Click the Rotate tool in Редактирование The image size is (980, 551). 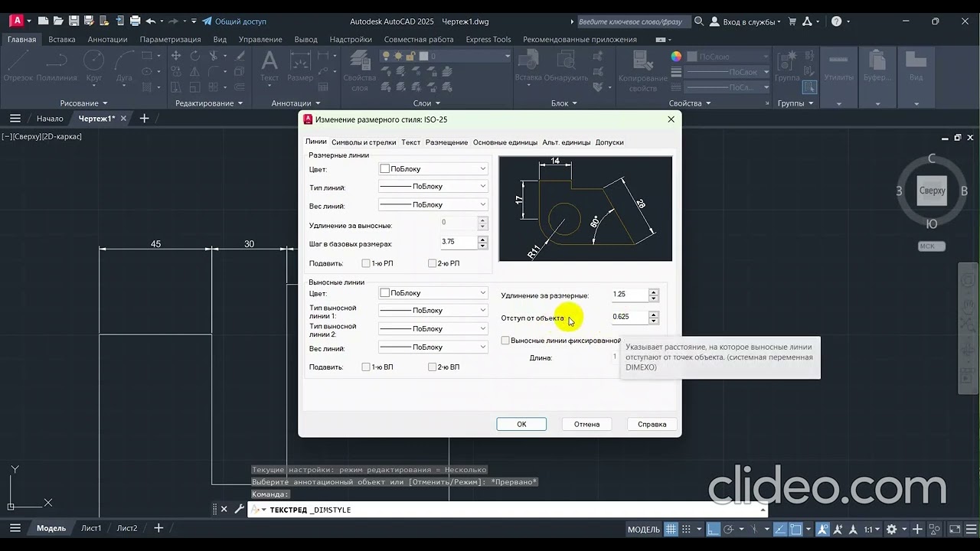point(194,56)
